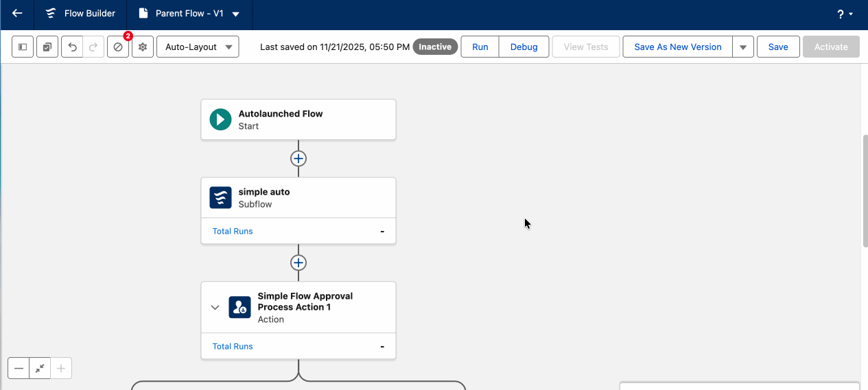The height and width of the screenshot is (390, 868).
Task: Click the zoom out minus button
Action: pos(19,369)
